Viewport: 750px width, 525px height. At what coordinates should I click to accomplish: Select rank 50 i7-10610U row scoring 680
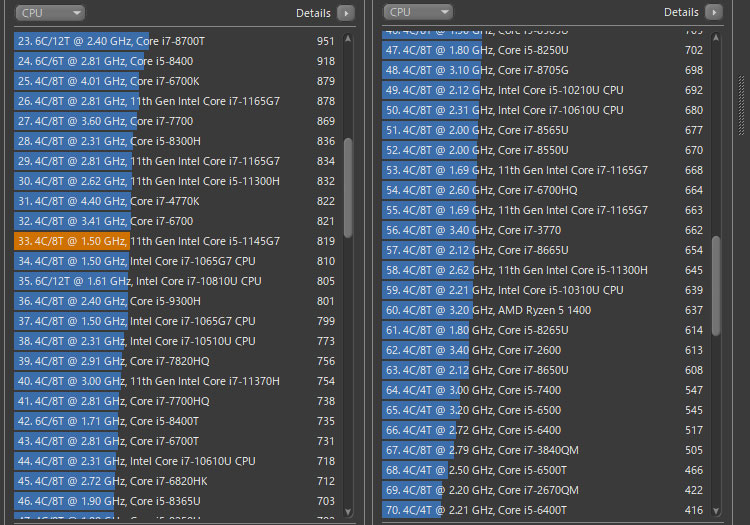[x=543, y=110]
